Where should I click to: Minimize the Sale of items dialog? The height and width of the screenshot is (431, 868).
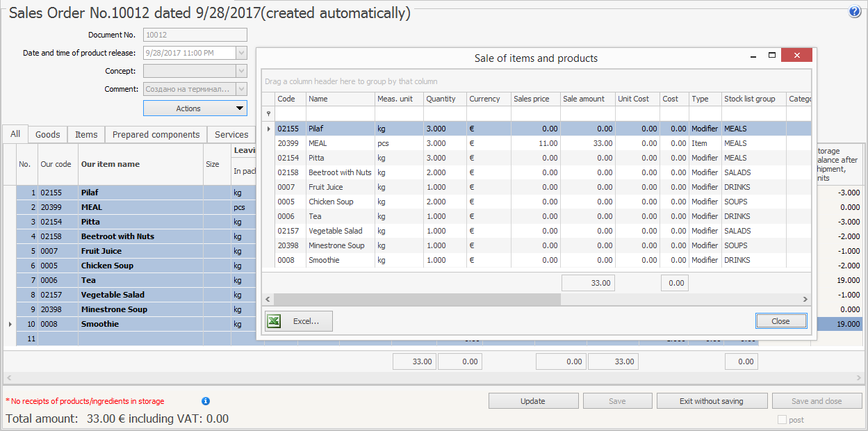point(752,56)
